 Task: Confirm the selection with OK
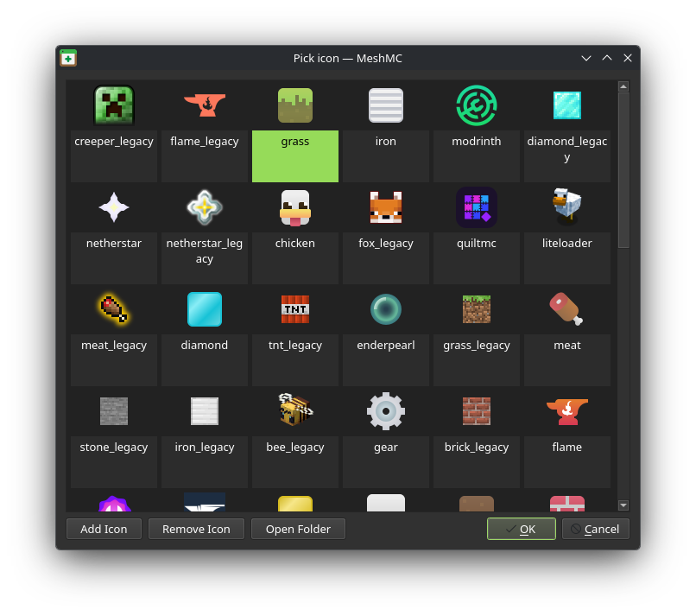[x=521, y=529]
